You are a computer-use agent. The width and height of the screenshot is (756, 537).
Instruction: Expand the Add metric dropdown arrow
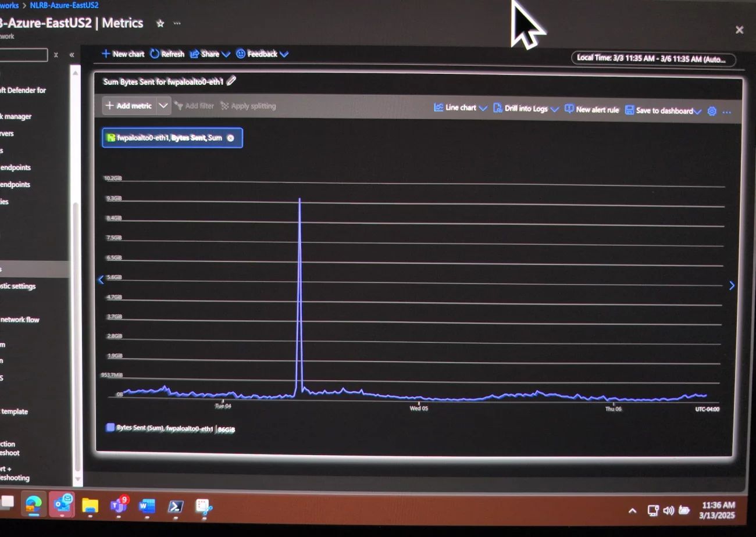(x=163, y=106)
